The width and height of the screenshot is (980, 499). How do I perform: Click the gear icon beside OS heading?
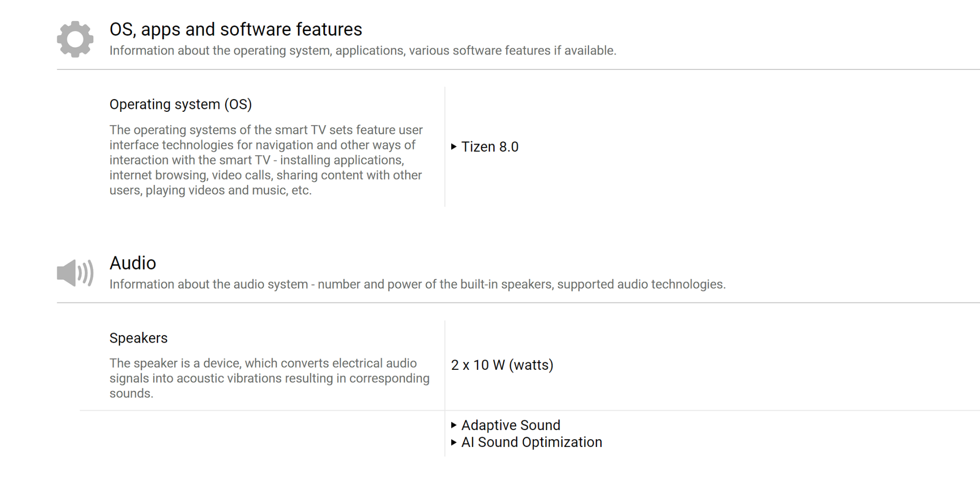75,39
